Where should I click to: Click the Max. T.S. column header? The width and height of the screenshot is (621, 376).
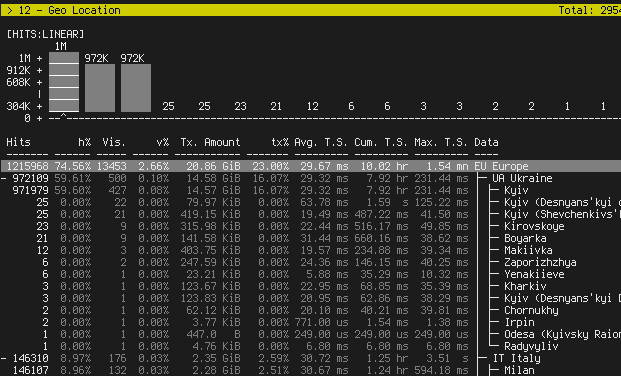pos(441,142)
